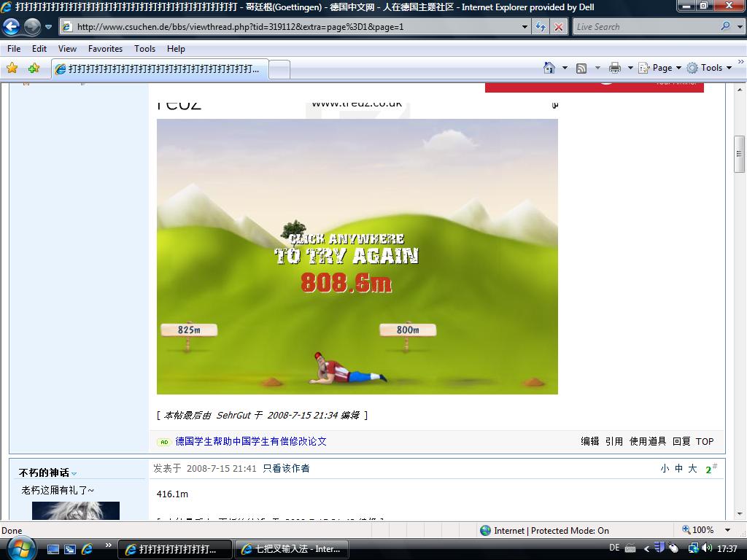The height and width of the screenshot is (560, 747).
Task: Open a new blank tab
Action: (x=279, y=69)
